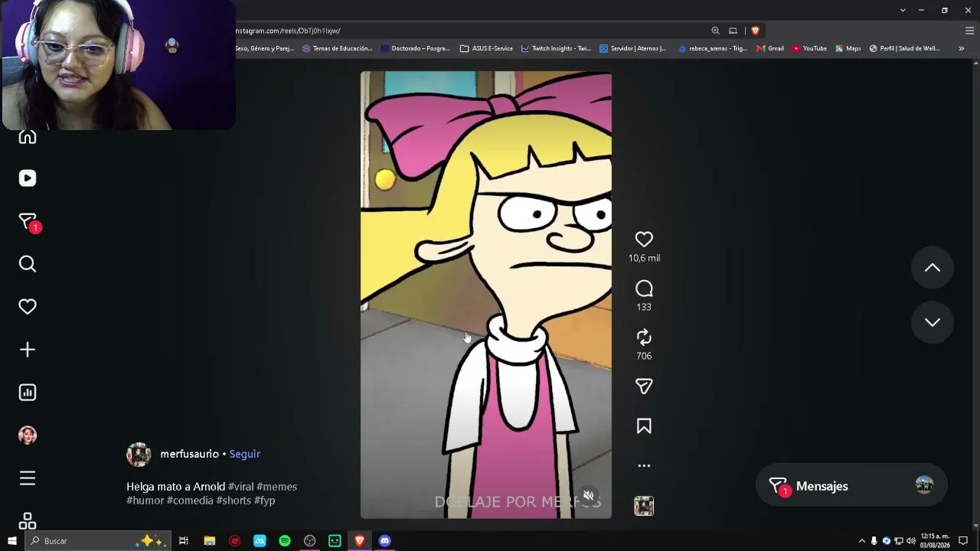Open Discord from the taskbar
The image size is (980, 551).
pyautogui.click(x=385, y=541)
